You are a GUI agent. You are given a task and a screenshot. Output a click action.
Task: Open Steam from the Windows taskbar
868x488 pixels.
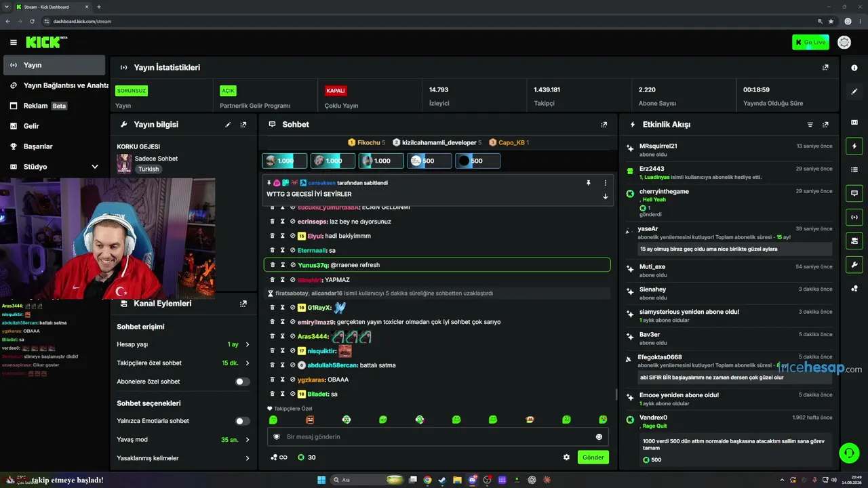(442, 480)
